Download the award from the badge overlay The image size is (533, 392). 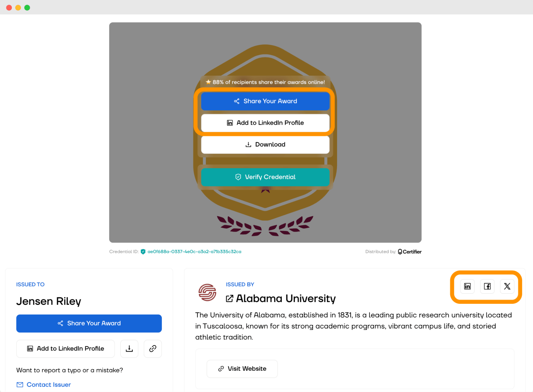coord(265,145)
